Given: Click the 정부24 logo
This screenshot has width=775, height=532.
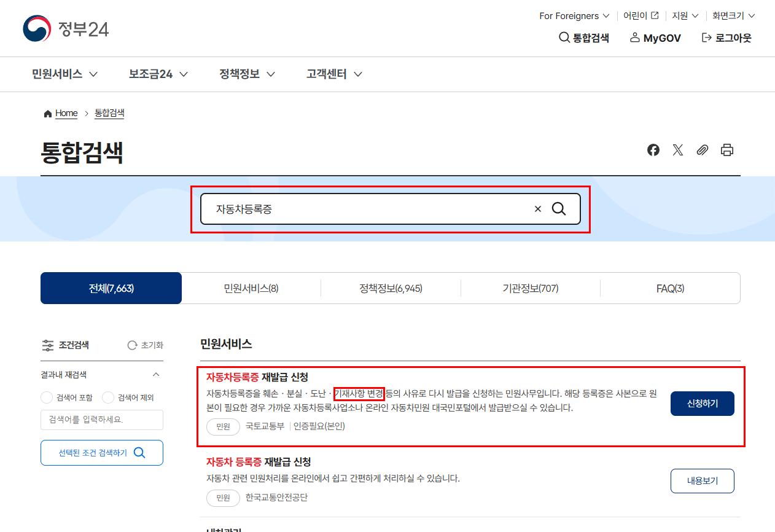Looking at the screenshot, I should tap(65, 28).
